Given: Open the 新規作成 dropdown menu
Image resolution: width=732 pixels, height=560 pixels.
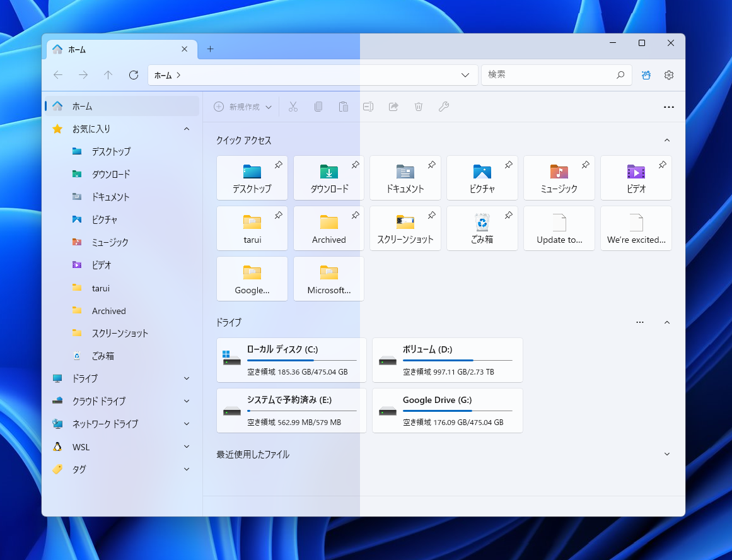Looking at the screenshot, I should tap(243, 107).
